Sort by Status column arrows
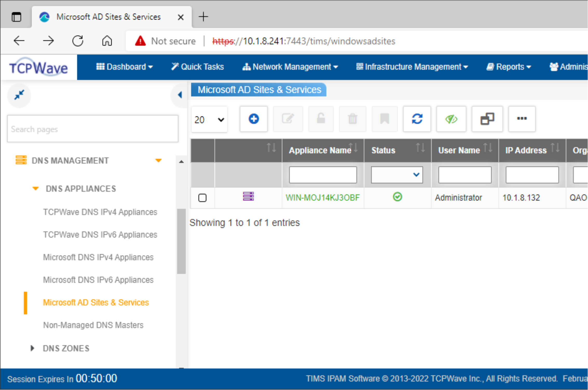588x390 pixels. click(420, 148)
